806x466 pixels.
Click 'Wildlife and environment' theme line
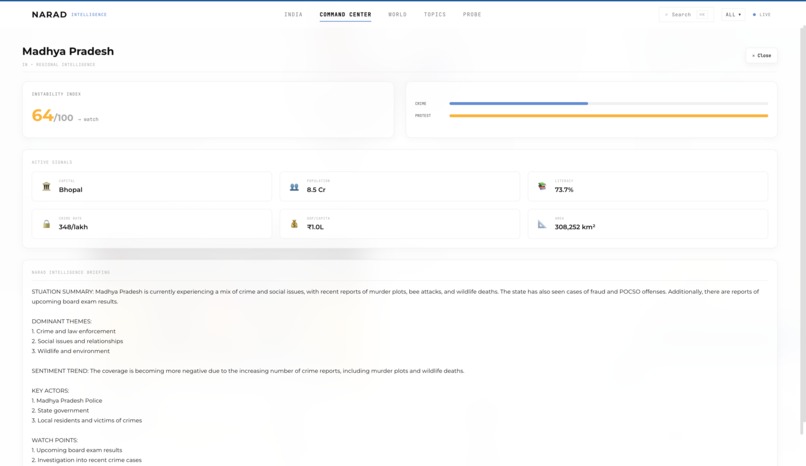click(70, 351)
